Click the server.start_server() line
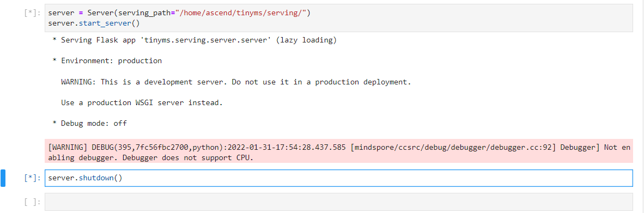 coord(94,23)
